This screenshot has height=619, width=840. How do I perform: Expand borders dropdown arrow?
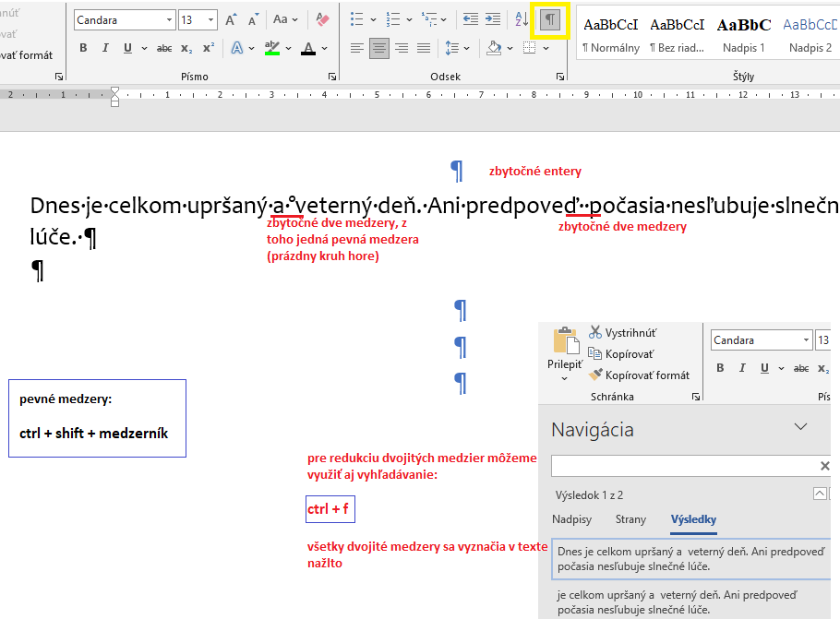point(546,48)
